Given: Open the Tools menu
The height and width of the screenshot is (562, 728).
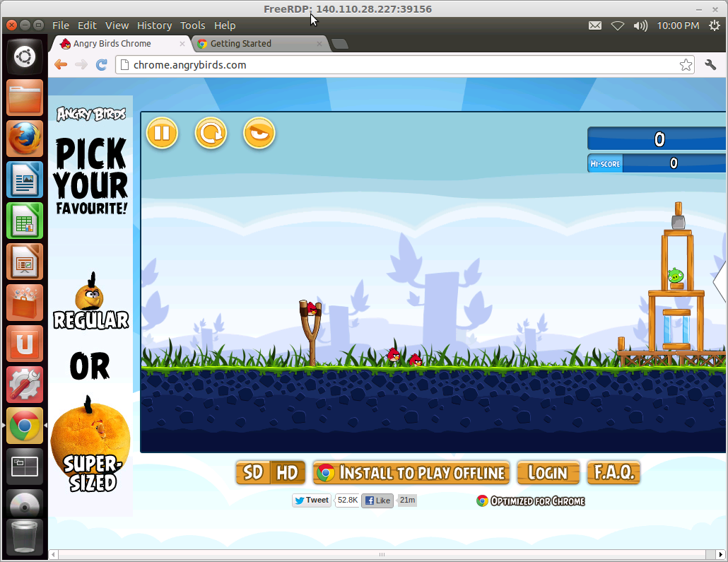Looking at the screenshot, I should 193,25.
